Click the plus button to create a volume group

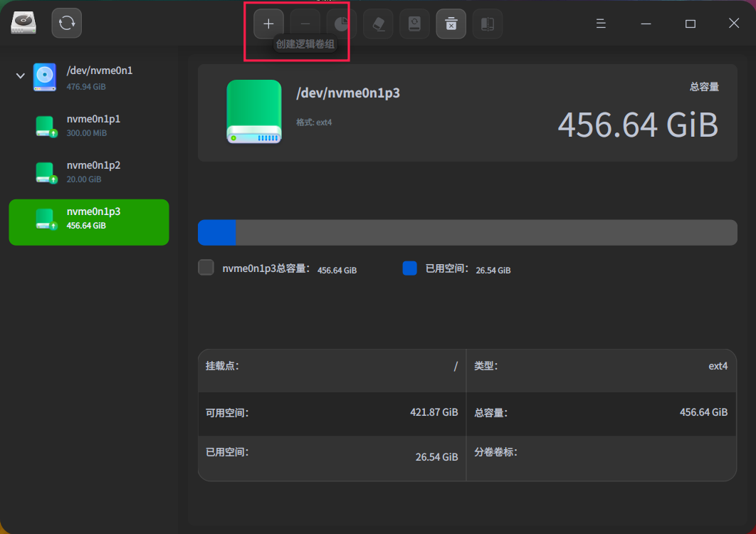[x=268, y=23]
